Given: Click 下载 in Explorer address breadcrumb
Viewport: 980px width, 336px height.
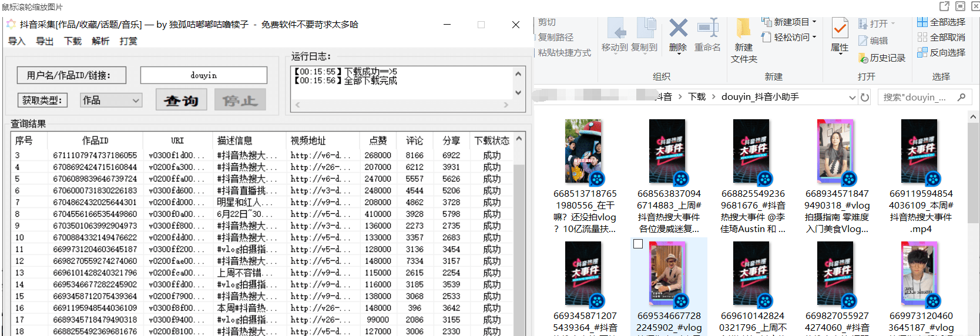Looking at the screenshot, I should tap(697, 97).
